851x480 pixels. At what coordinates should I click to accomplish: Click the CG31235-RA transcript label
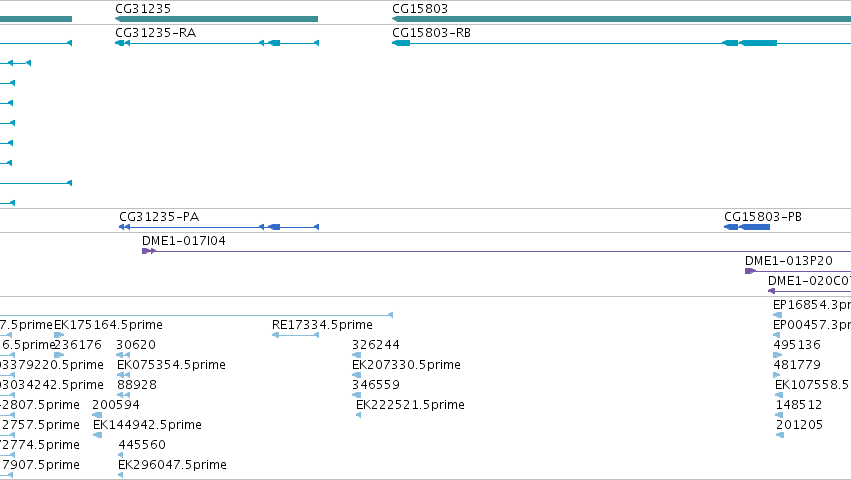tap(156, 33)
